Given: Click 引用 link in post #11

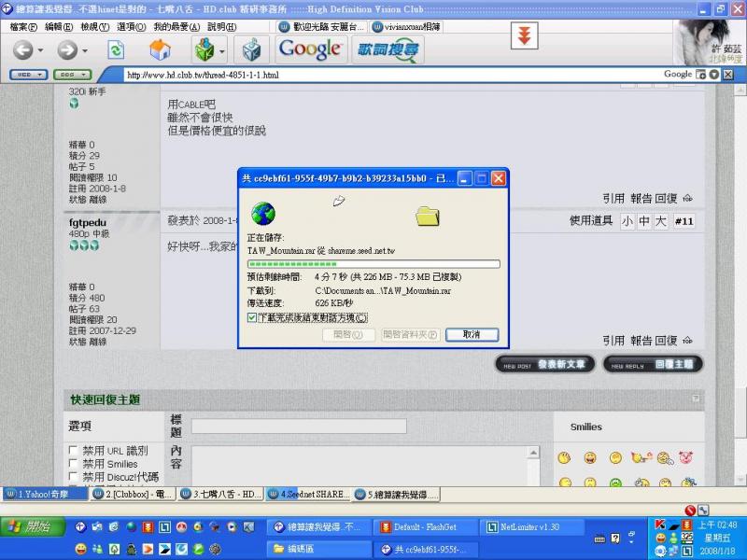Looking at the screenshot, I should click(x=613, y=341).
